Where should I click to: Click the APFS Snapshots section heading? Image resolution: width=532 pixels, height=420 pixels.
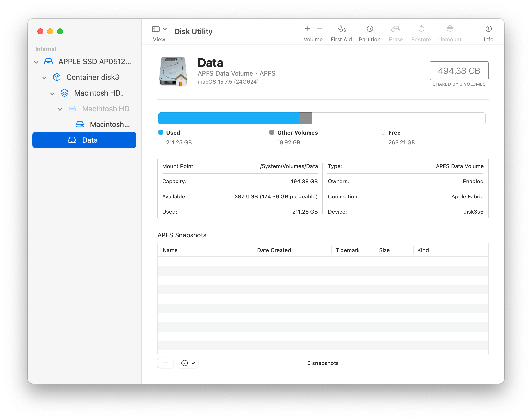[182, 235]
